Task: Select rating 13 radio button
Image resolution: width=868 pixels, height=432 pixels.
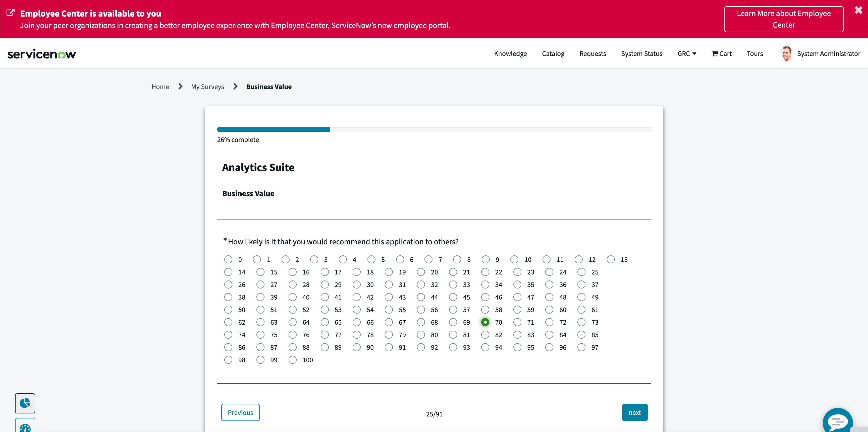Action: 611,259
